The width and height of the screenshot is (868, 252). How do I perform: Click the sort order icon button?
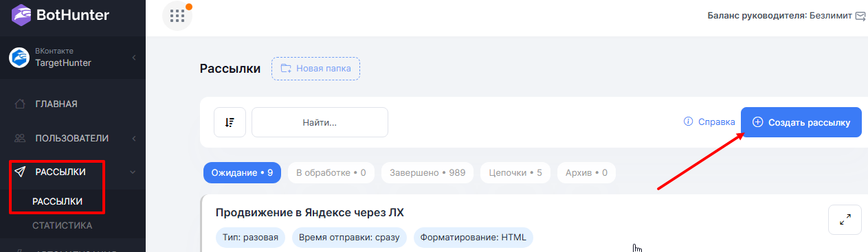(230, 122)
